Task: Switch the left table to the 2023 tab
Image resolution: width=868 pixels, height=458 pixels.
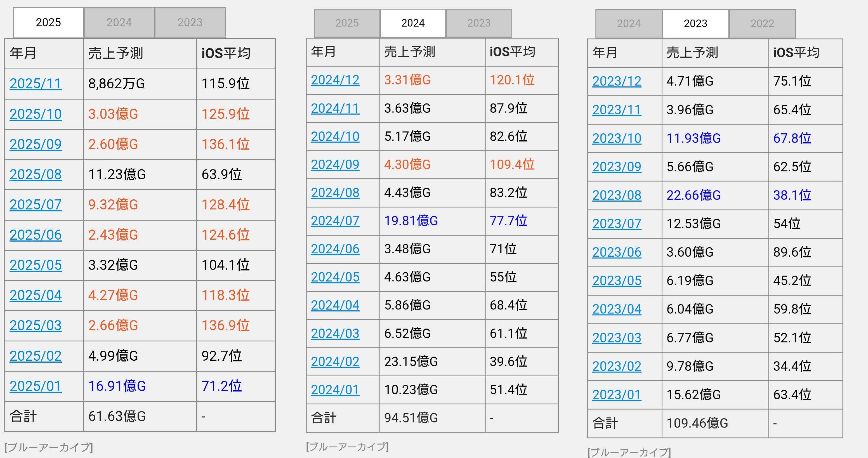Action: point(190,23)
